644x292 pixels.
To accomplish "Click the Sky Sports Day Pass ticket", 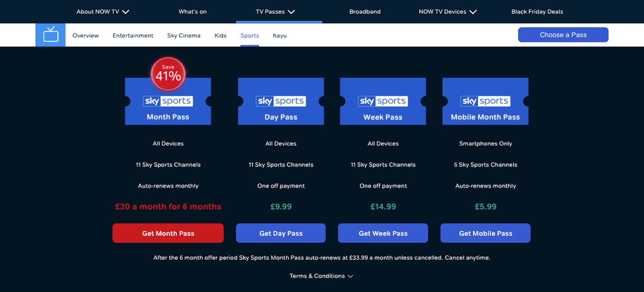I will click(281, 101).
